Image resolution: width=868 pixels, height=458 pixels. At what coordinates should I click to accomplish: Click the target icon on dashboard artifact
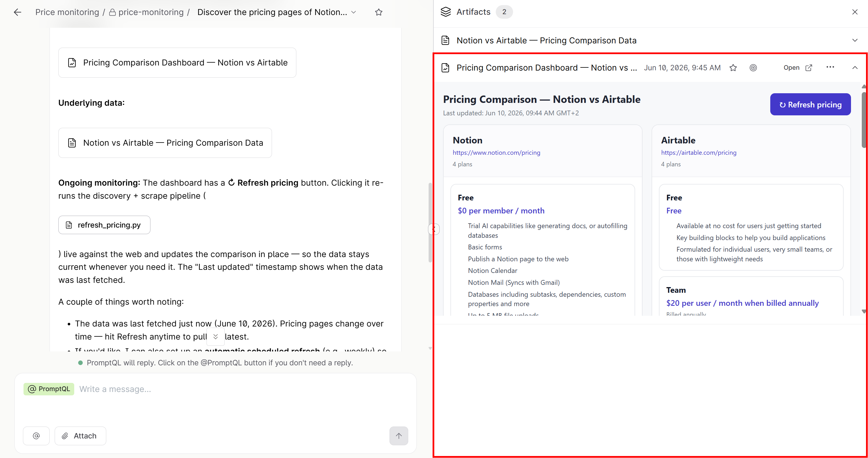[x=753, y=68]
